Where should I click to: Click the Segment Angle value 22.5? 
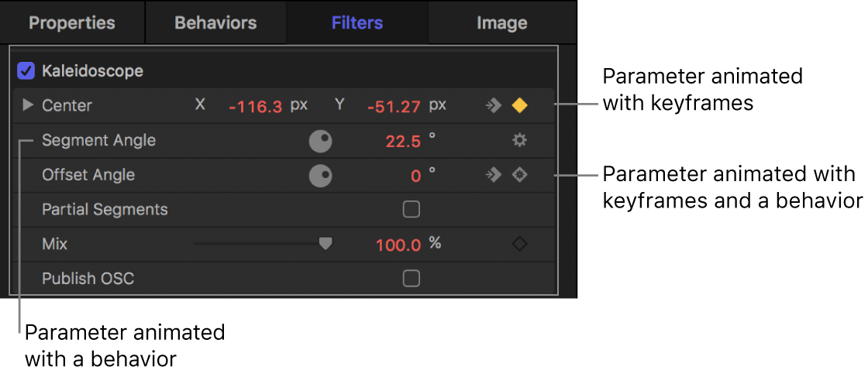[403, 141]
